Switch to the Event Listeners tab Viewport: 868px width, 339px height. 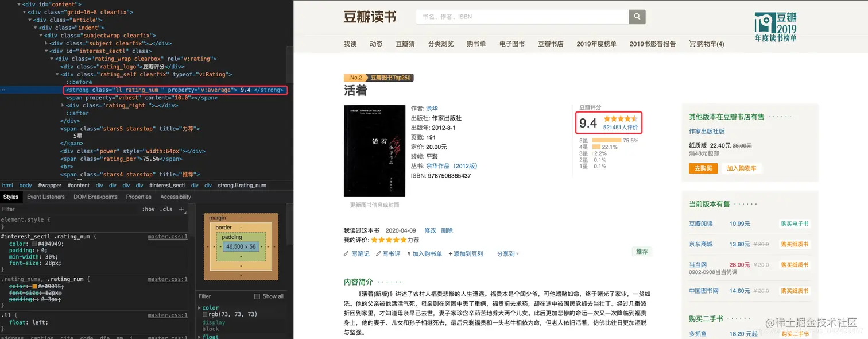pyautogui.click(x=46, y=197)
